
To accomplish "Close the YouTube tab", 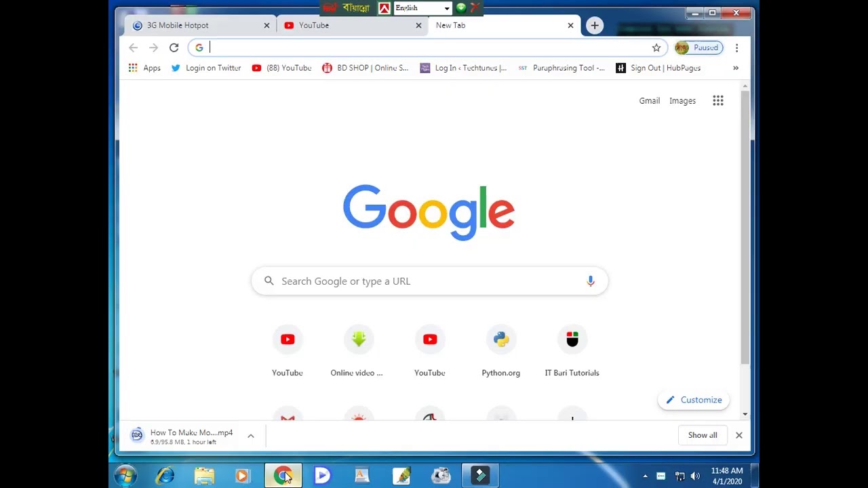I will 418,26.
